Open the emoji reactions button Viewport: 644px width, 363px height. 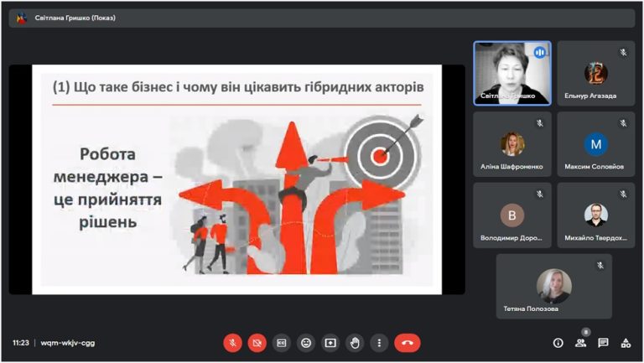(x=306, y=343)
